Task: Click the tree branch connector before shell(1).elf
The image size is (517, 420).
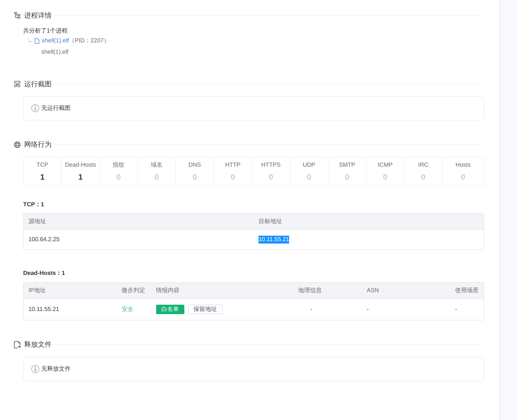Action: [30, 40]
